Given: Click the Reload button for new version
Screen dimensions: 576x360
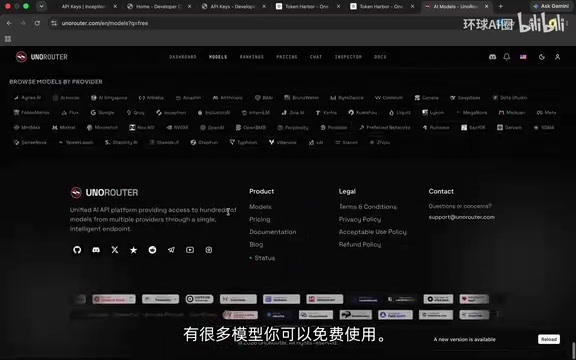Looking at the screenshot, I should tap(549, 339).
